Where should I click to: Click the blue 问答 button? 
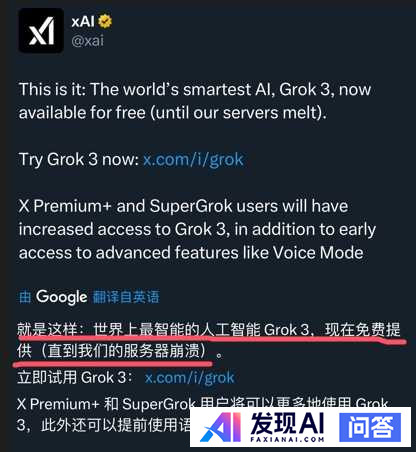tap(370, 427)
